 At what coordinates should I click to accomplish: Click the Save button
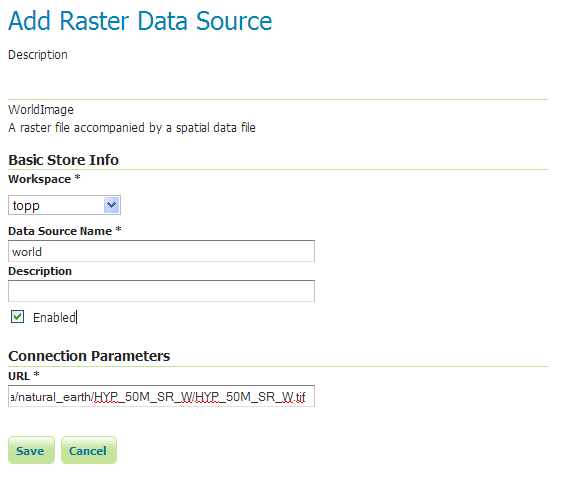(x=31, y=450)
